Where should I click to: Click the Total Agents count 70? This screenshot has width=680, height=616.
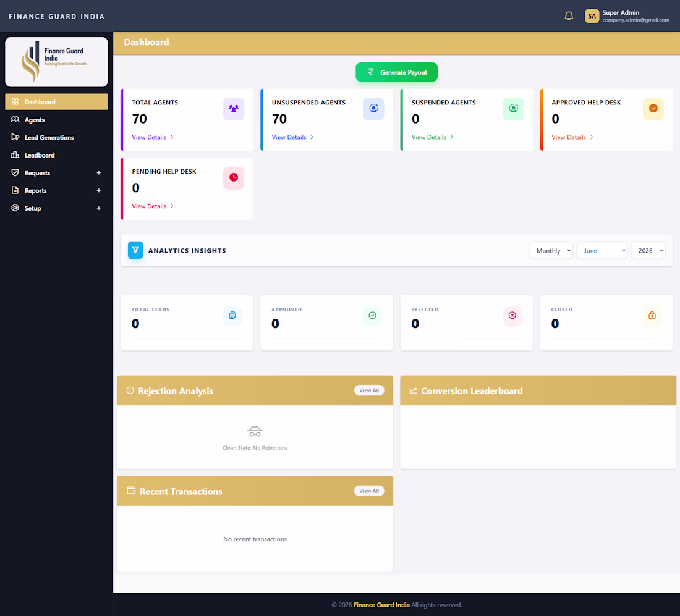coord(140,119)
